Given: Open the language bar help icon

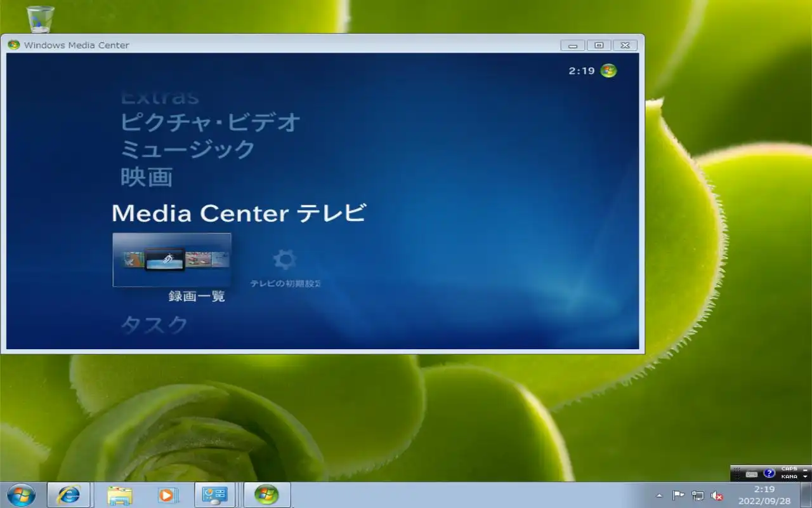Looking at the screenshot, I should [x=769, y=473].
